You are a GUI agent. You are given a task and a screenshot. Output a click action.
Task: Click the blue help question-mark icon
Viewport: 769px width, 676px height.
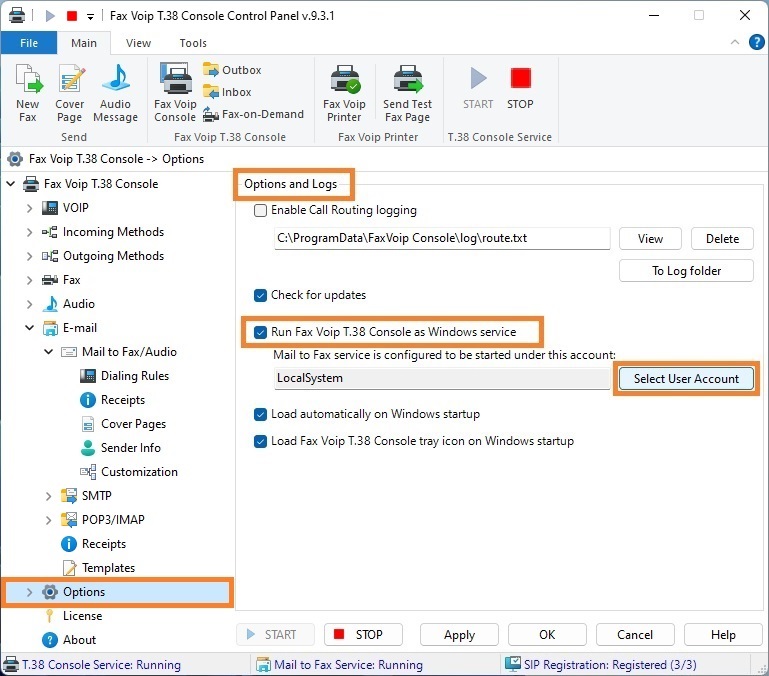(x=756, y=42)
